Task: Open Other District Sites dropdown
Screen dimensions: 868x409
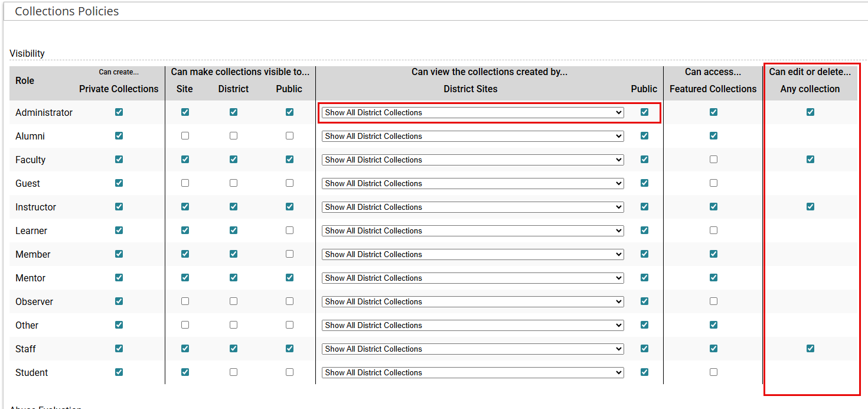Action: pyautogui.click(x=473, y=325)
